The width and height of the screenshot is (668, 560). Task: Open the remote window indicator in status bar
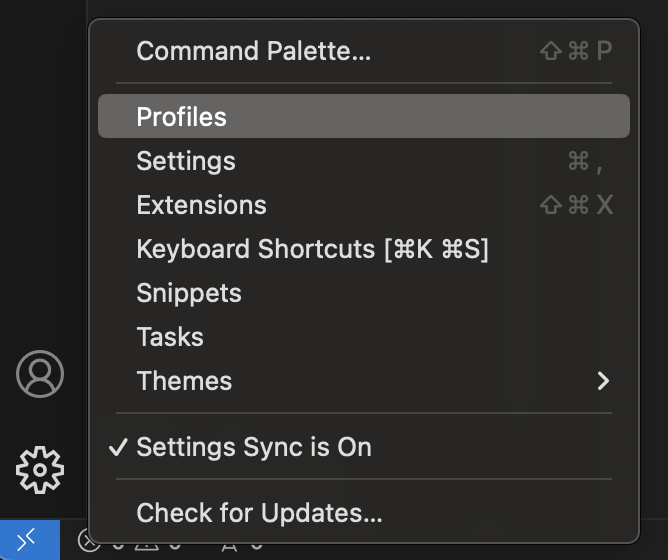(x=29, y=541)
